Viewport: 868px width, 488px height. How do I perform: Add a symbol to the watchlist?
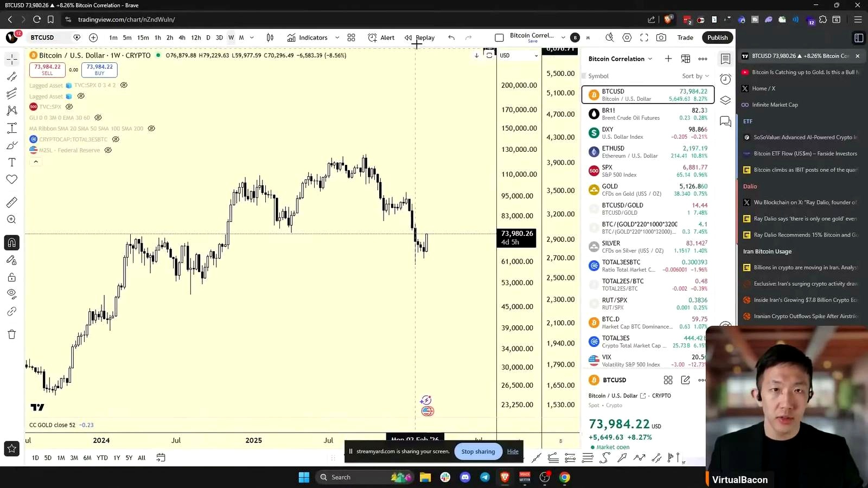[x=668, y=59]
